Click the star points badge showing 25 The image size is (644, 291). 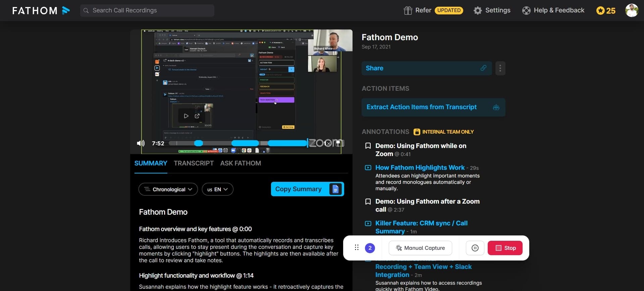point(606,10)
